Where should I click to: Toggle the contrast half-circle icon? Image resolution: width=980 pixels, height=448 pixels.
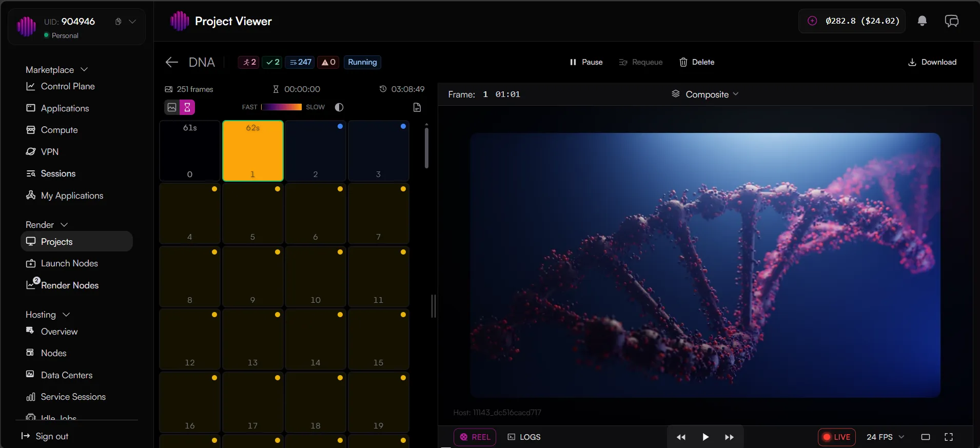339,107
